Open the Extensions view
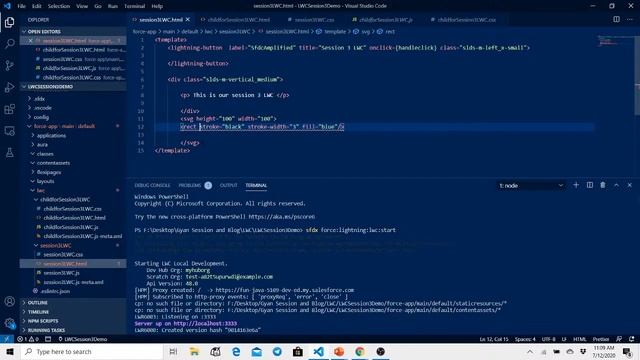640x360 pixels. pyautogui.click(x=9, y=109)
